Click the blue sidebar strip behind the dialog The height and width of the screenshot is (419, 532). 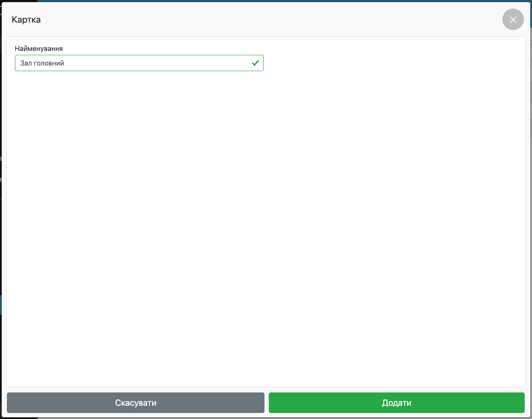point(0,305)
